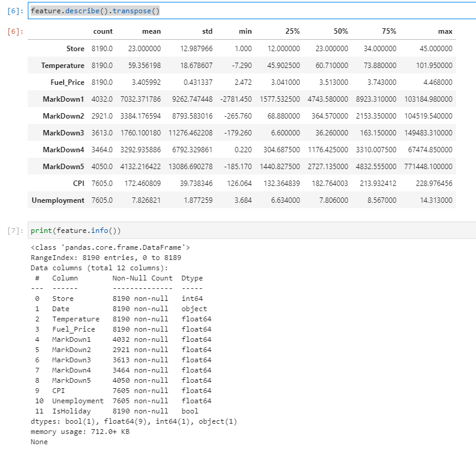Select the 'MarkDown1' row label in table
Screen dimensions: 476x449
[x=63, y=99]
